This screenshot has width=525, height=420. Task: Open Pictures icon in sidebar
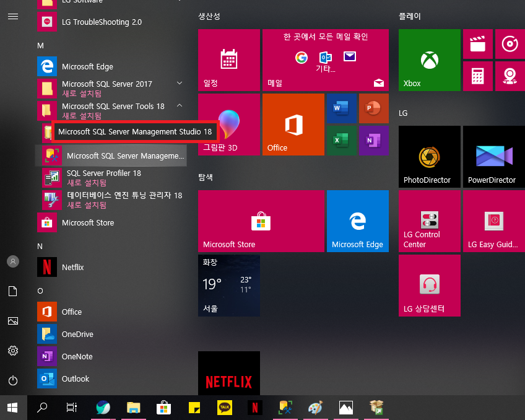point(13,321)
